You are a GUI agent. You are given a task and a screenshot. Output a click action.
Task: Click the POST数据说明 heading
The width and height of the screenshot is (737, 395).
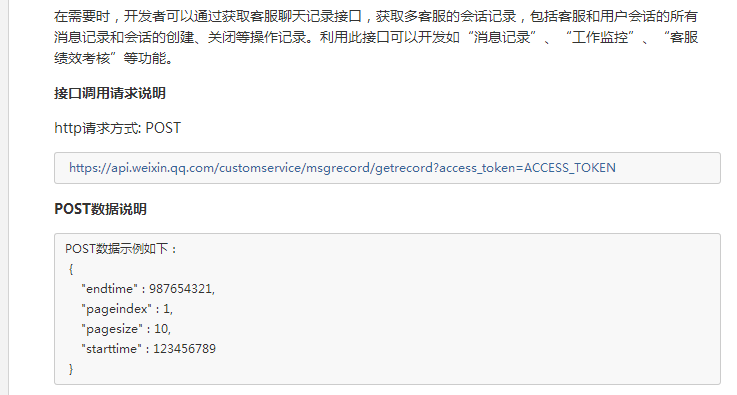point(101,209)
